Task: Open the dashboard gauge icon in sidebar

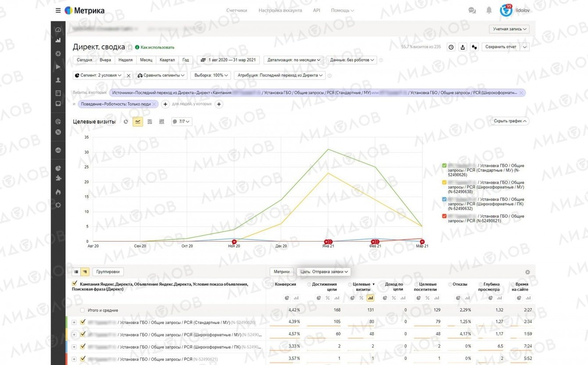Action: 58,30
